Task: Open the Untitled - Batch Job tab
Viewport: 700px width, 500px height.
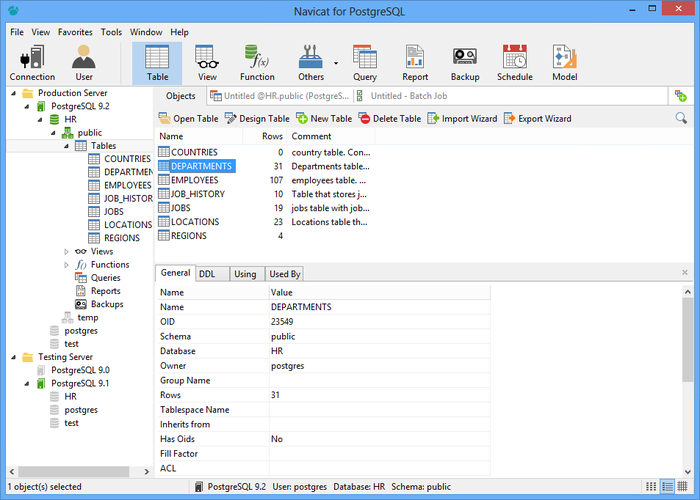Action: coord(403,96)
